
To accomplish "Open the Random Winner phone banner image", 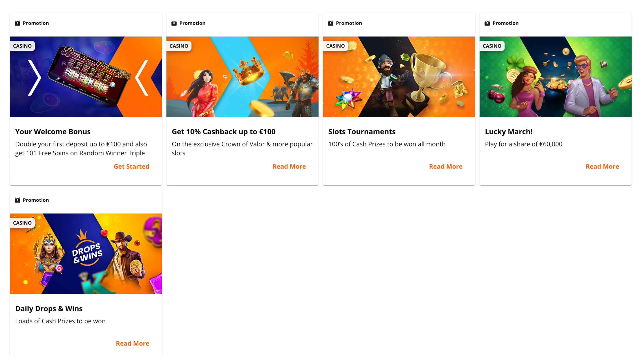I will [86, 77].
